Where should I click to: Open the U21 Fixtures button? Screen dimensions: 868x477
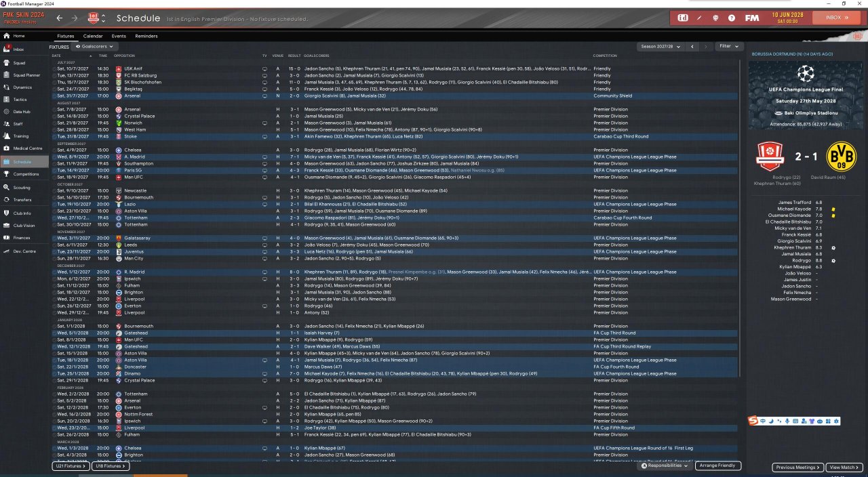point(71,466)
